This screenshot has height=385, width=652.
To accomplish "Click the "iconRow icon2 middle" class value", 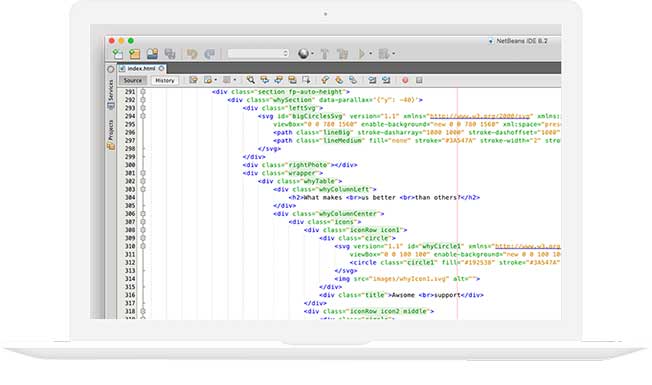I will pos(389,311).
